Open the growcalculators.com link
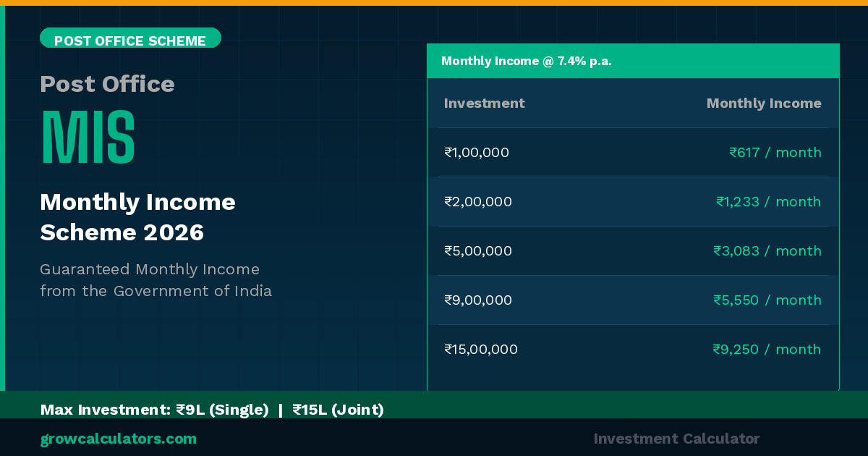Viewport: 868px width, 456px height. [118, 439]
